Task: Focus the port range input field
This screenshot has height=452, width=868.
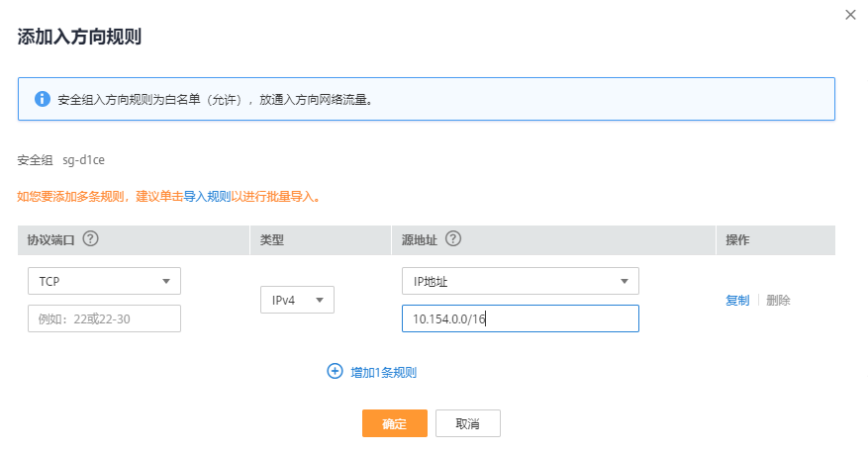Action: click(104, 318)
